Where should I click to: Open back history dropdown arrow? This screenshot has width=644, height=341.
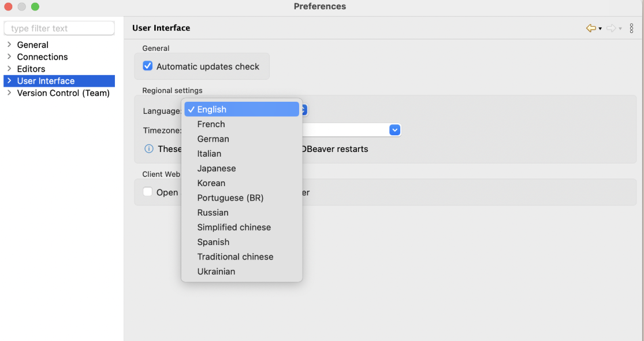pos(600,28)
